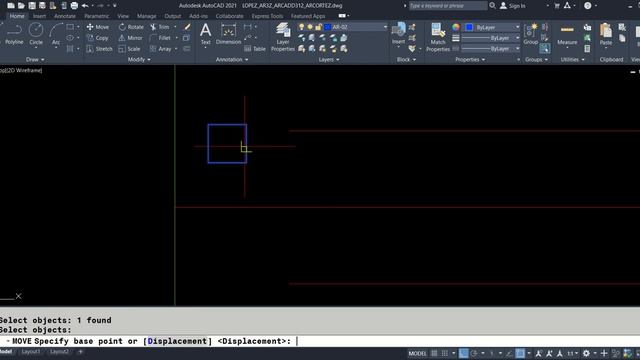Switch to the Home ribbon tab
Image resolution: width=640 pixels, height=360 pixels.
pos(17,16)
